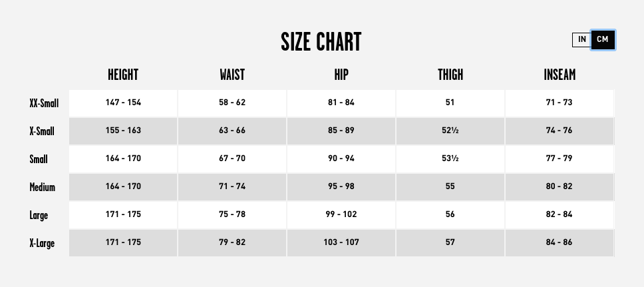Click the WAIST column header
The image size is (644, 287).
232,75
